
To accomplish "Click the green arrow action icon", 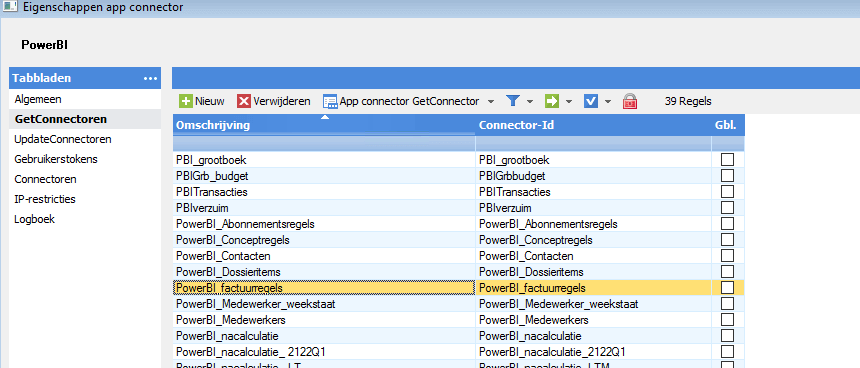I will click(x=551, y=101).
